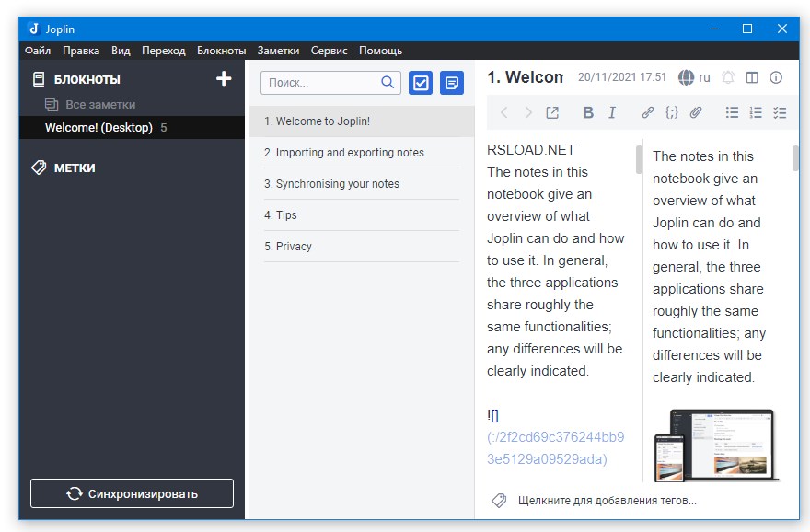This screenshot has width=810, height=532.
Task: Open note 2. Importing and exporting notes
Action: tap(362, 153)
